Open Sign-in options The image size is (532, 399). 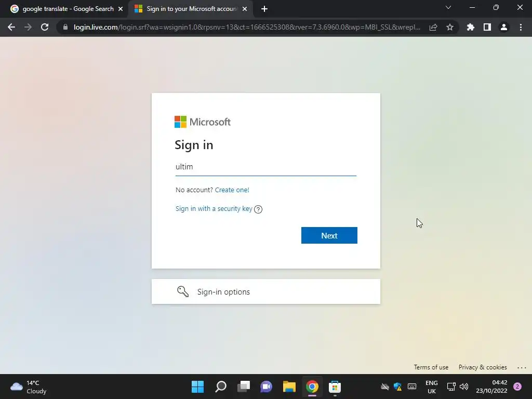pos(265,291)
